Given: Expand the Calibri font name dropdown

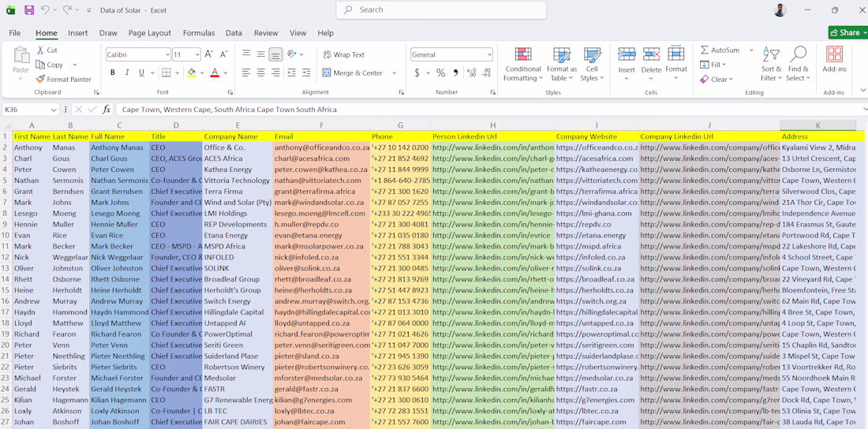Looking at the screenshot, I should tap(167, 54).
